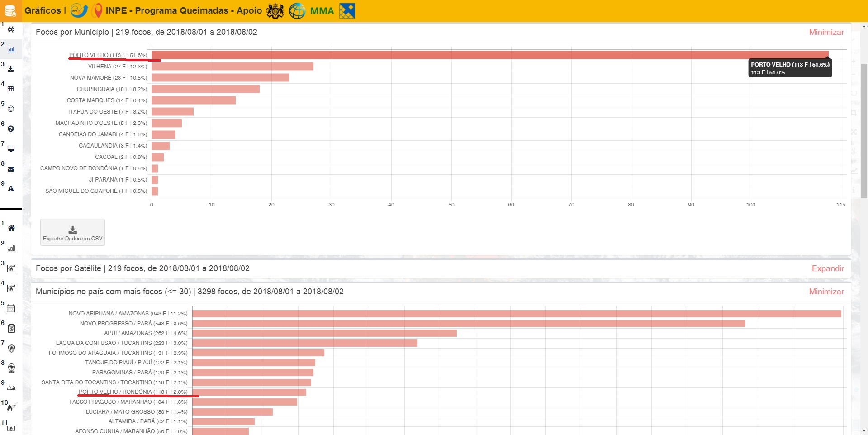Viewport: 868px width, 435px height.
Task: Click the help question mark icon
Action: click(x=11, y=129)
